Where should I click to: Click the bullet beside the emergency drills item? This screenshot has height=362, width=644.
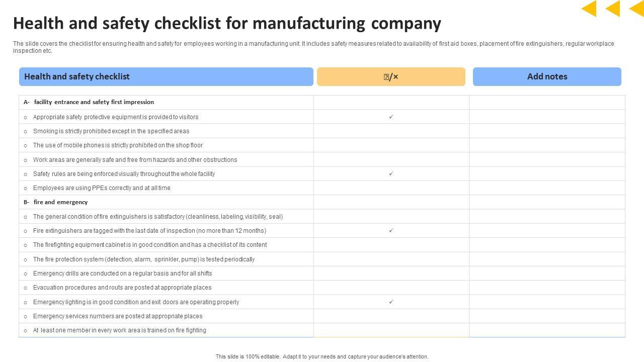26,274
